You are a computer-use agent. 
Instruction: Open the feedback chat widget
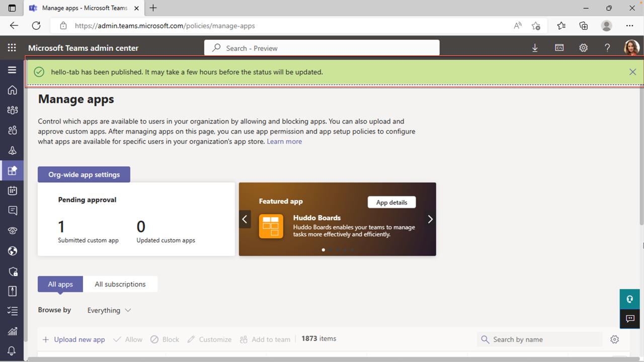pyautogui.click(x=629, y=319)
